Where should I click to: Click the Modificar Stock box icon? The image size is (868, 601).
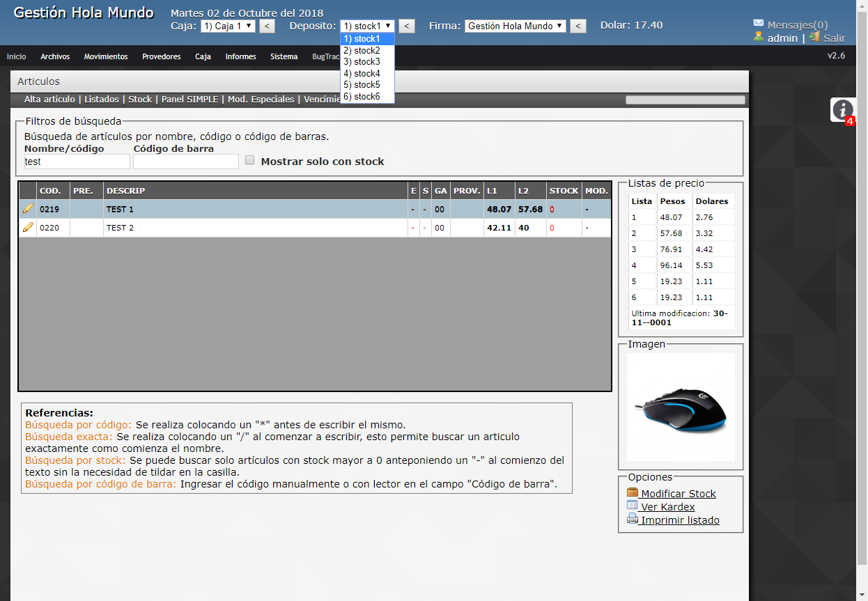(633, 492)
